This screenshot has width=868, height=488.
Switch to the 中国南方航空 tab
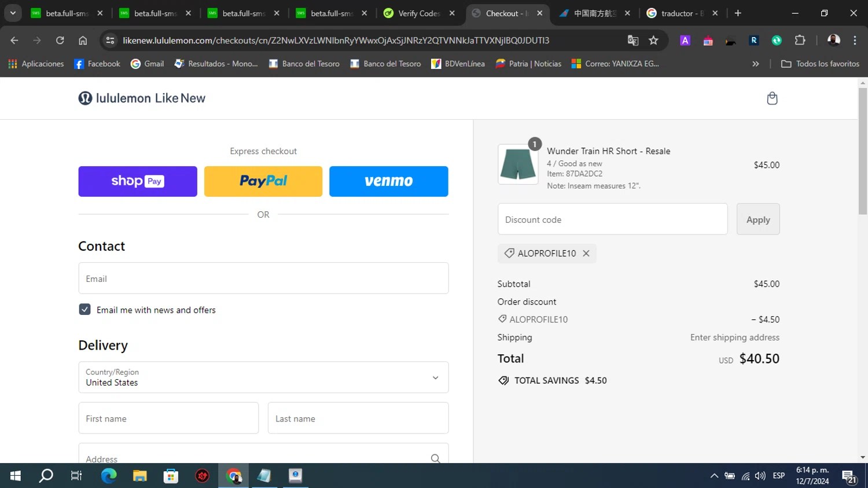tap(594, 13)
